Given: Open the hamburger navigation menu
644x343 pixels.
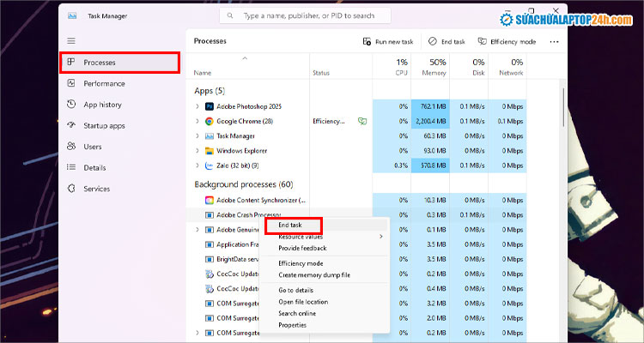Looking at the screenshot, I should pyautogui.click(x=71, y=40).
